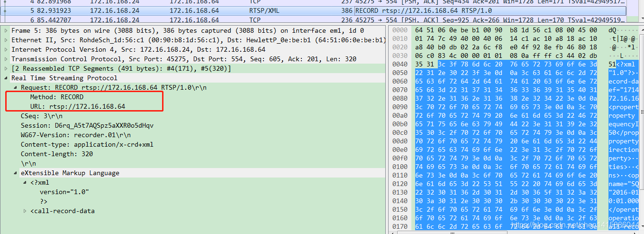Collapse the <?xml node arrow
The width and height of the screenshot is (644, 234).
pos(25,182)
